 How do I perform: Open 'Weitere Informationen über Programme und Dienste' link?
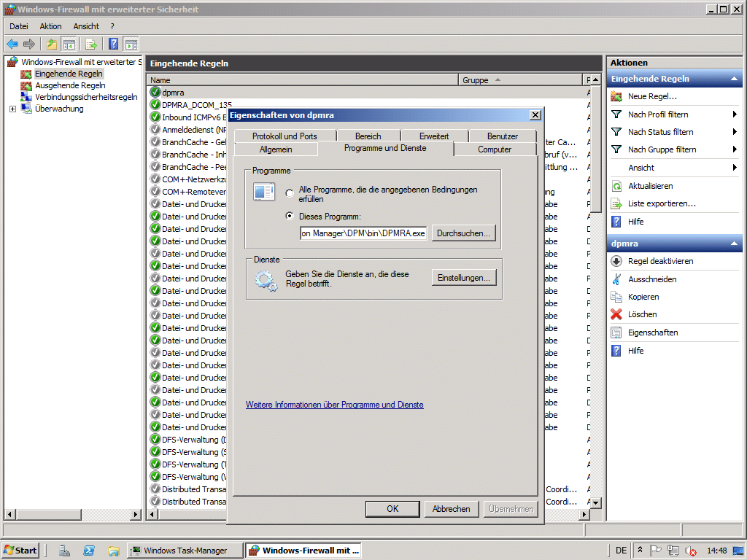coord(334,405)
